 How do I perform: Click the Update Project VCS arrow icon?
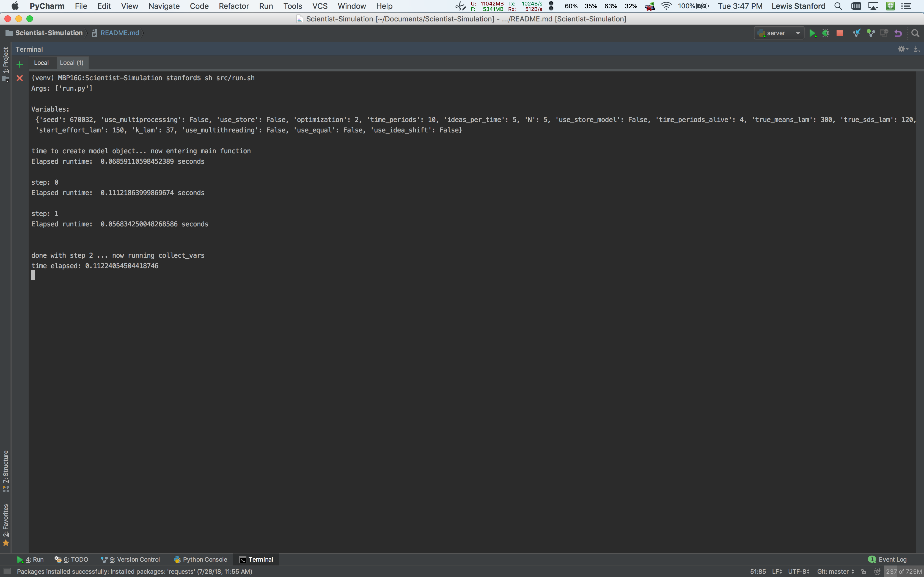[857, 33]
